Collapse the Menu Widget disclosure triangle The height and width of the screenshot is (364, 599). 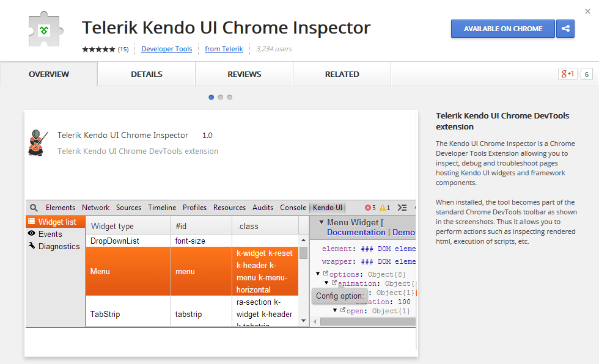[322, 222]
